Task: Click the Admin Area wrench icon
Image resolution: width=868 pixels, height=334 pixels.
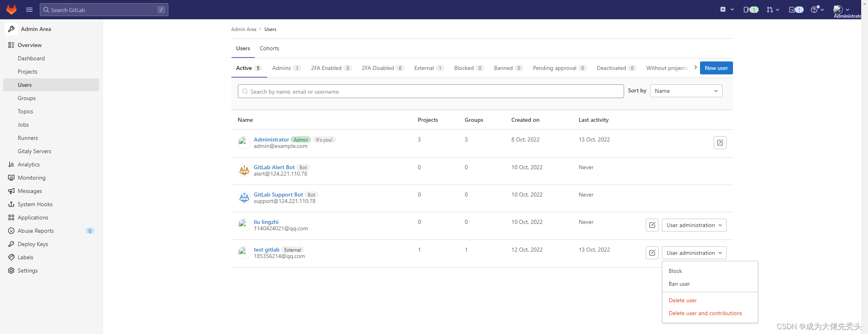Action: point(11,29)
